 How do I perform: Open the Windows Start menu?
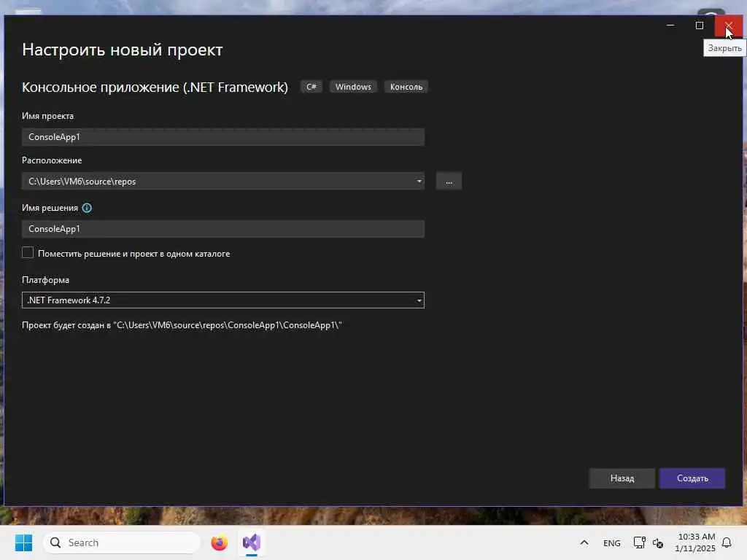[24, 542]
